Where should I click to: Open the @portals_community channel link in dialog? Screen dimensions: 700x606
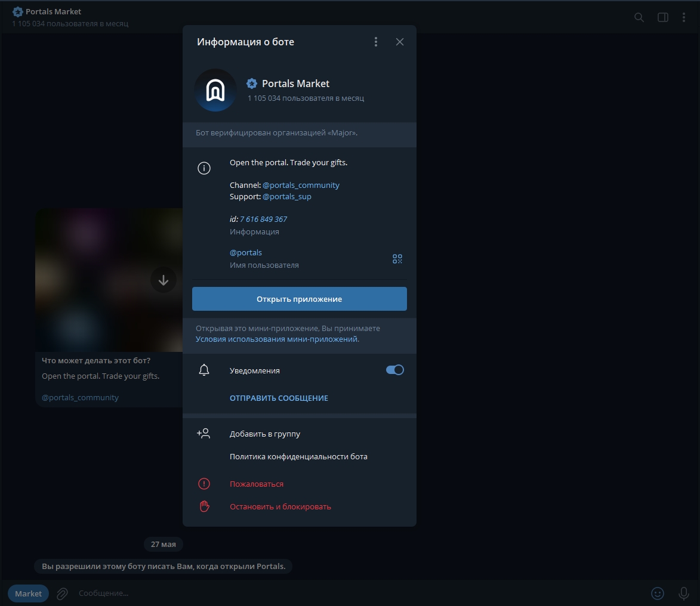[301, 185]
